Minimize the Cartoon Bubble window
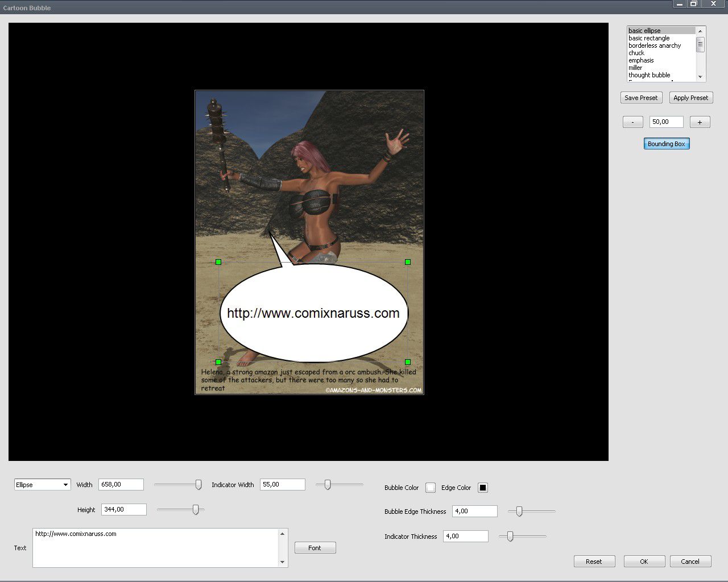Screen dimensions: 728x582 680,4
